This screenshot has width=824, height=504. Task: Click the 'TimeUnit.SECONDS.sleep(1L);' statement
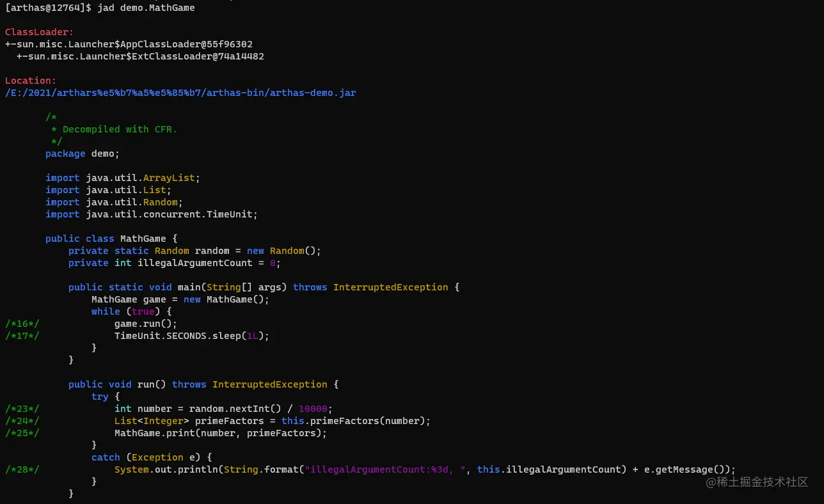(x=192, y=336)
